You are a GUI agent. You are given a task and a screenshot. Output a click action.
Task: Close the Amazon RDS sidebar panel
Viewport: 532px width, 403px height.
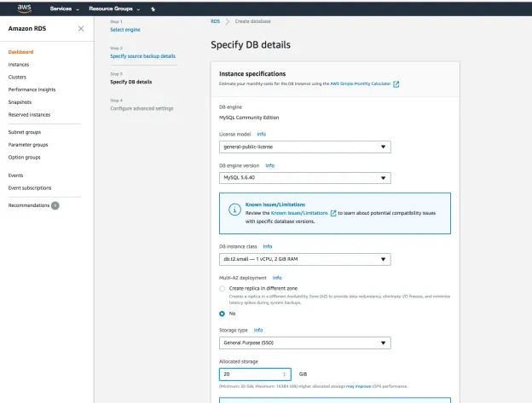click(81, 28)
